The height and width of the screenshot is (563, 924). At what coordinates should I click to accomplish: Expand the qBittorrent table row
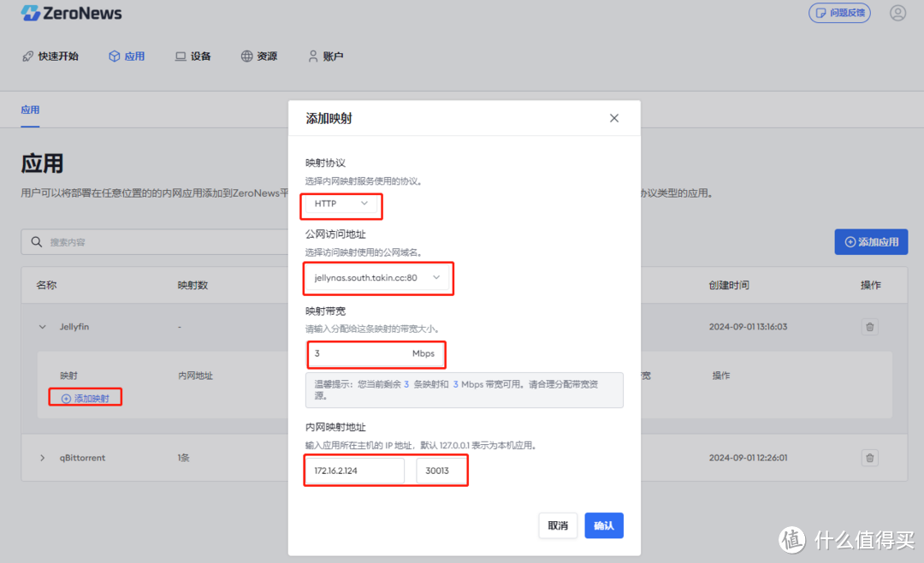click(42, 458)
